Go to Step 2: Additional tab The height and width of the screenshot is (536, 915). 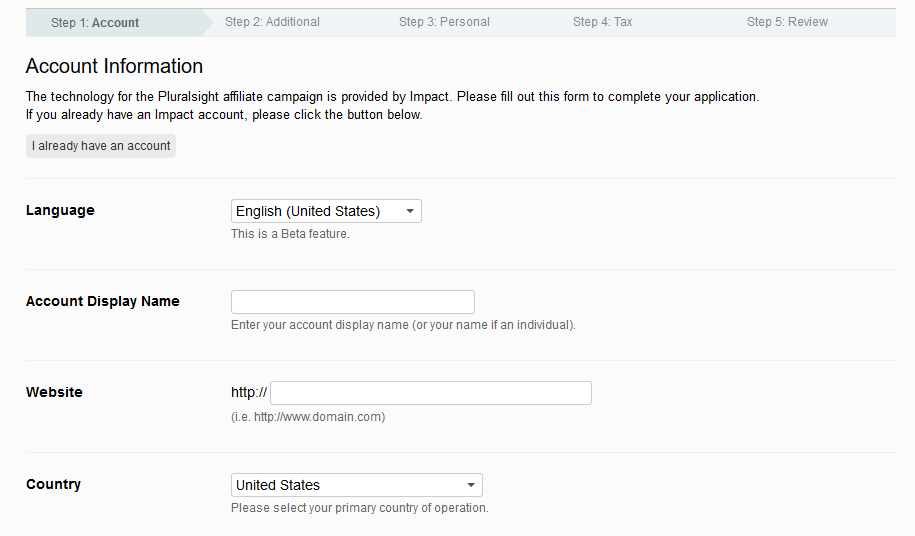coord(271,22)
